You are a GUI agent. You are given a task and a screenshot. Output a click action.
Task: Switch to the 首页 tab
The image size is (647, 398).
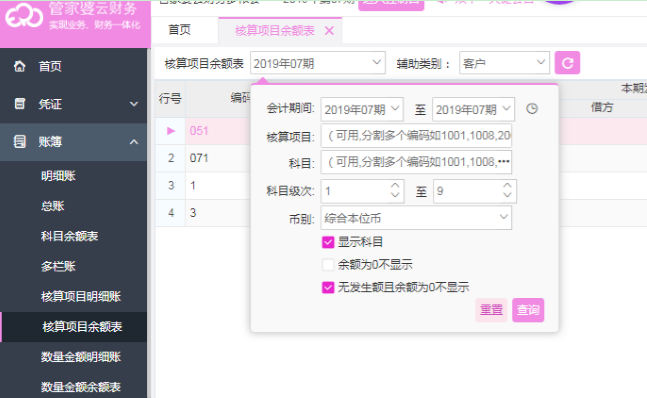click(x=179, y=30)
